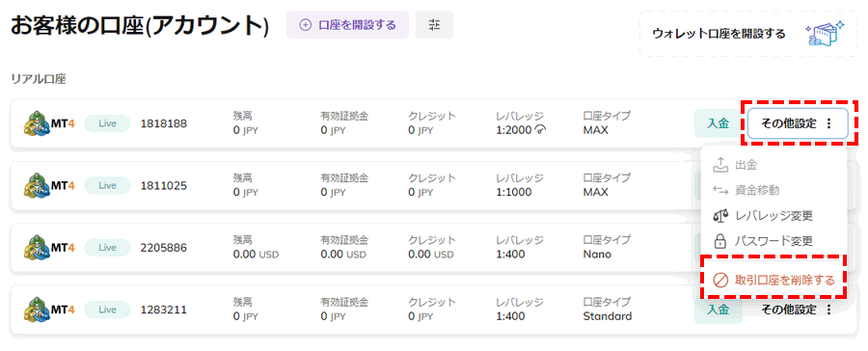Click 入金 button for account 1818188
Screen dimensions: 868x351
pyautogui.click(x=718, y=123)
